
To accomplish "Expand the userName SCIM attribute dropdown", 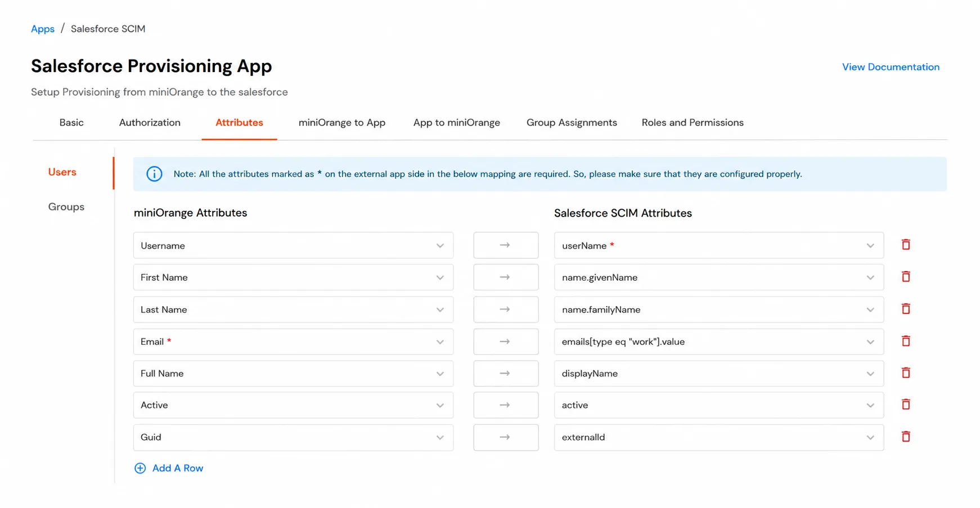I will click(x=719, y=245).
